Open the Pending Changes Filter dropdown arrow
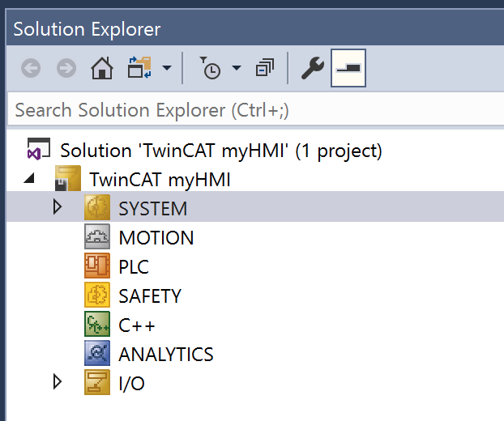 tap(237, 68)
